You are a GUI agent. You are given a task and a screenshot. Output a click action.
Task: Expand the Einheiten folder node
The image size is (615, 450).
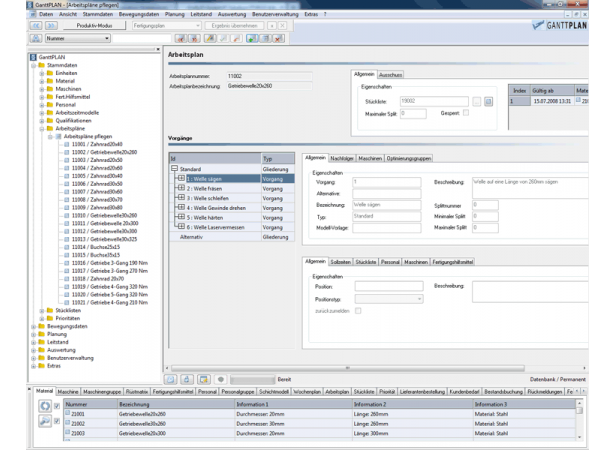point(42,73)
